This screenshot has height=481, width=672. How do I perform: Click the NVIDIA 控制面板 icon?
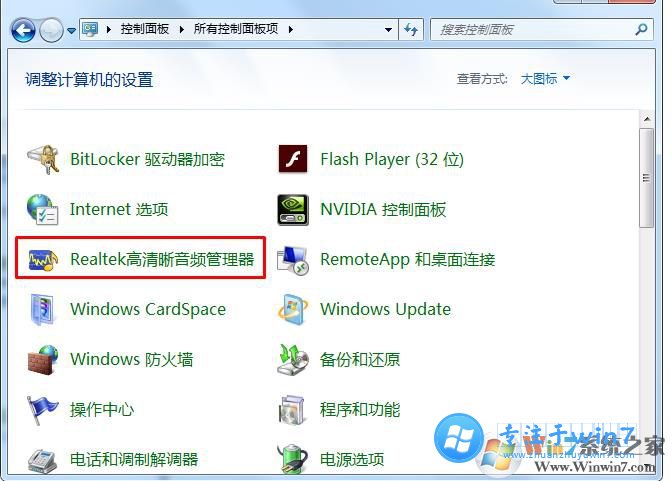tap(293, 210)
